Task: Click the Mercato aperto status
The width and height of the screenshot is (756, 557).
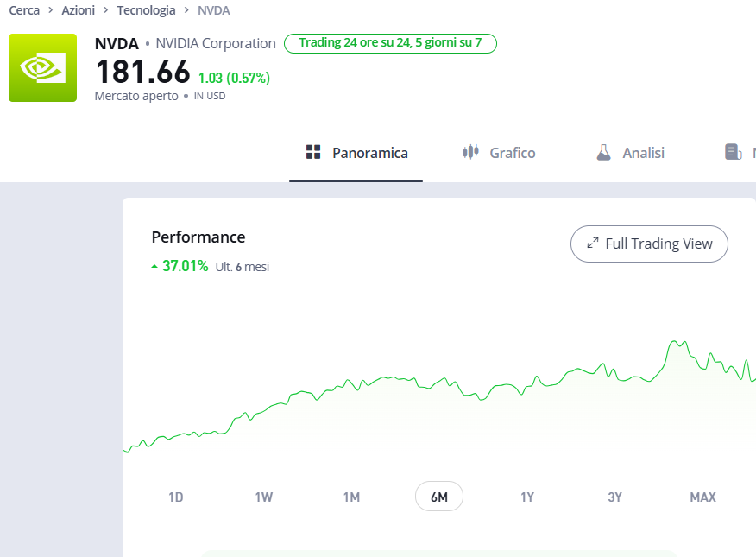Action: [x=136, y=96]
